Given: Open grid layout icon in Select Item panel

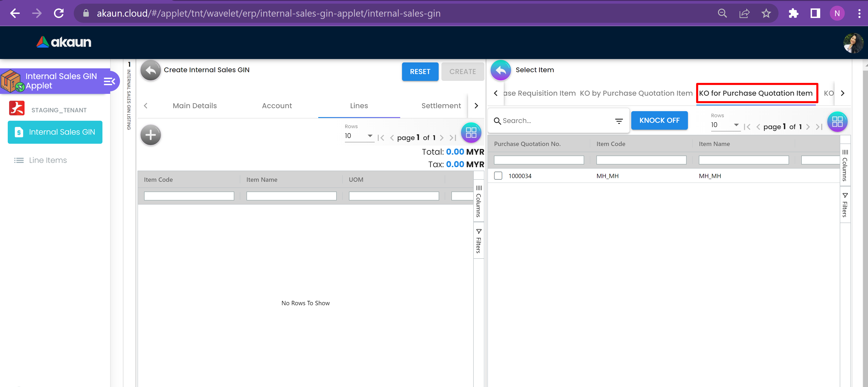Looking at the screenshot, I should [x=837, y=122].
